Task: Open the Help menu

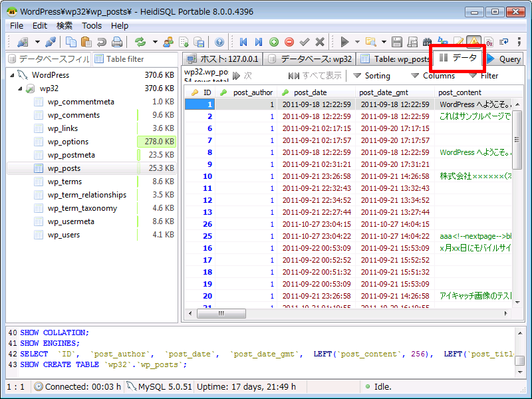Action: click(120, 26)
